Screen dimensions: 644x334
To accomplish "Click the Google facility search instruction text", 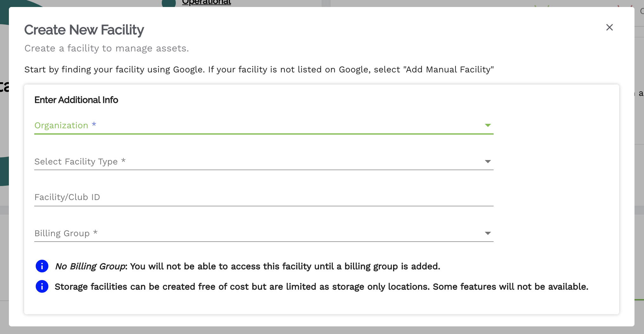I will coord(259,70).
